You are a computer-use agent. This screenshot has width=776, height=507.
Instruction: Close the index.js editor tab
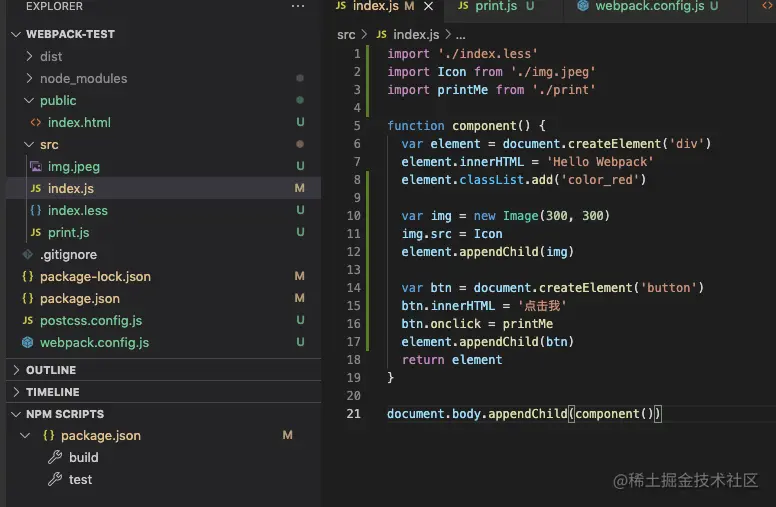click(429, 6)
